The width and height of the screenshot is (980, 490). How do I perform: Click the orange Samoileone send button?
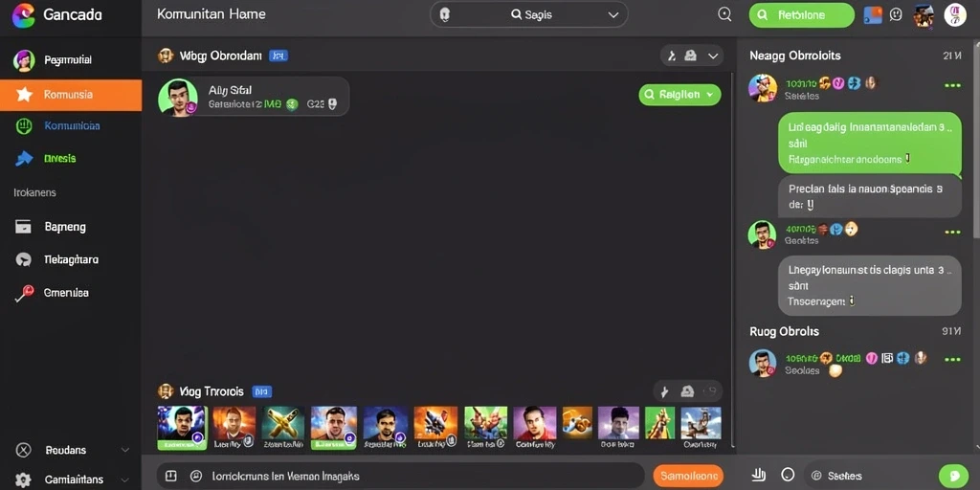688,476
